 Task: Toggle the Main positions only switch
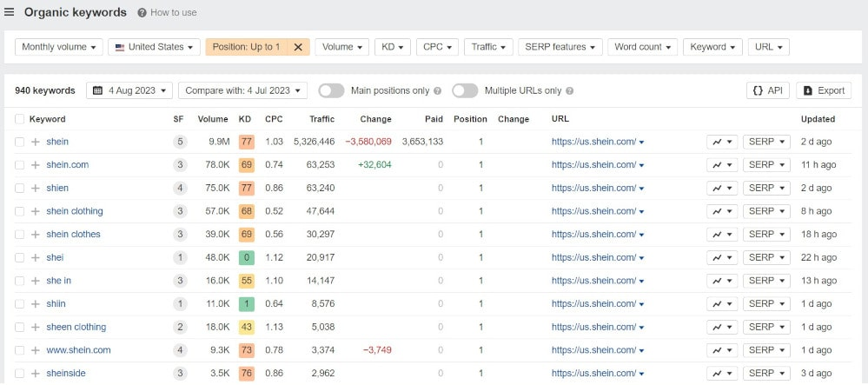[x=331, y=91]
